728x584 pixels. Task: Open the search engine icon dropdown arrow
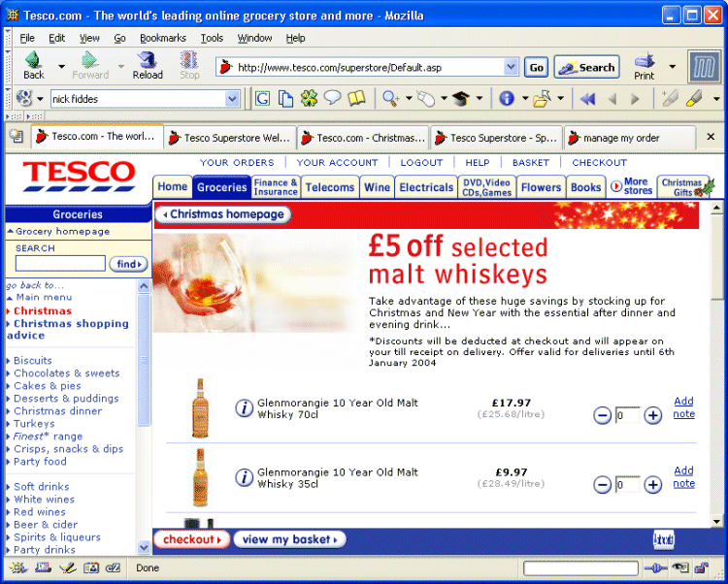click(40, 98)
